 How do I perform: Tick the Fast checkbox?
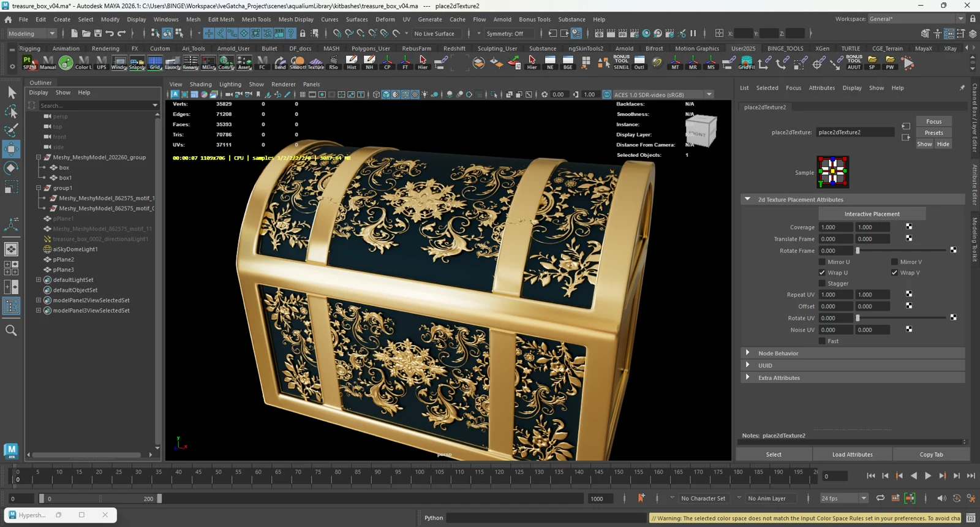pyautogui.click(x=822, y=341)
